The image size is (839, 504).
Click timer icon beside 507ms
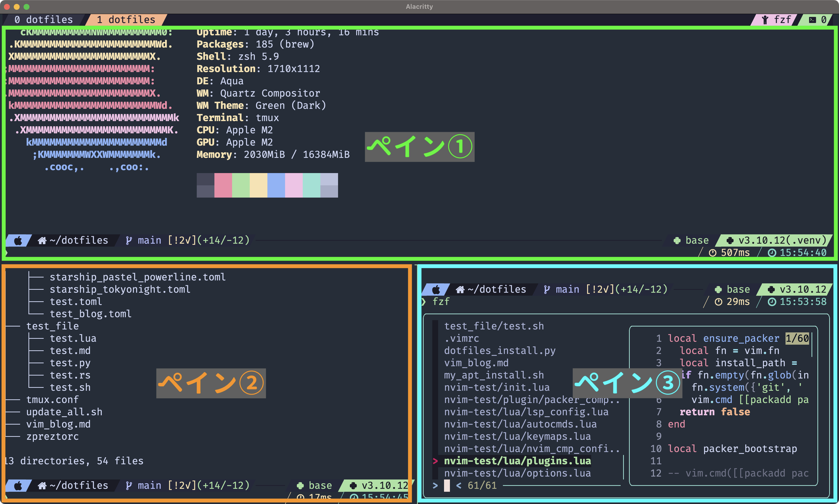pyautogui.click(x=713, y=253)
